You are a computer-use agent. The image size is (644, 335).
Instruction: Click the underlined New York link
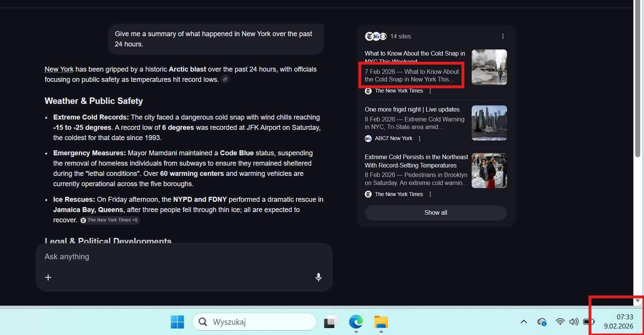pos(59,69)
